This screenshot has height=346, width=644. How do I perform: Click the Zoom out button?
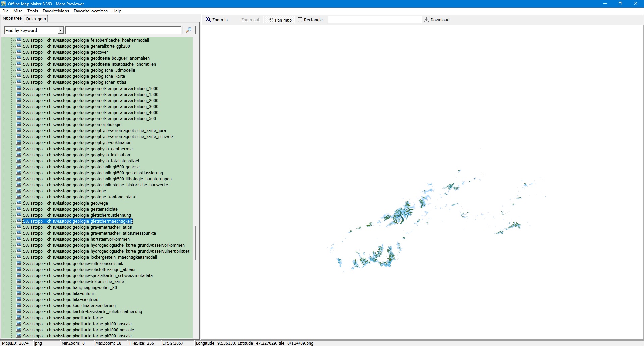click(x=250, y=20)
